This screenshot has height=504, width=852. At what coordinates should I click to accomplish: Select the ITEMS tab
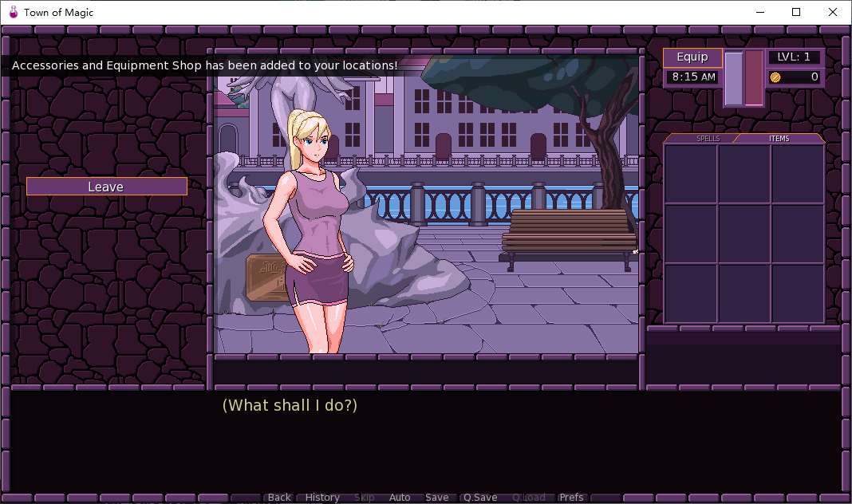tap(779, 139)
